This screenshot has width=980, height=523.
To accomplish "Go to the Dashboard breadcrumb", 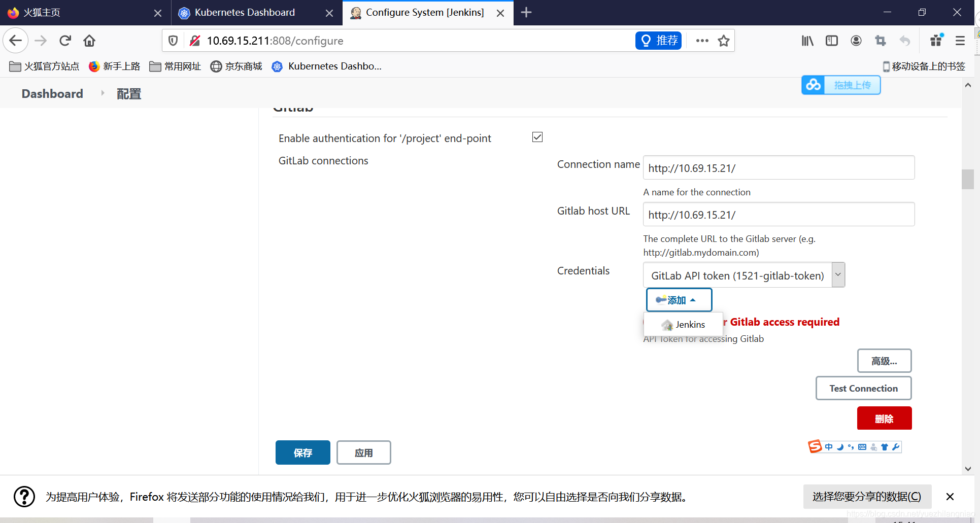I will pyautogui.click(x=52, y=94).
